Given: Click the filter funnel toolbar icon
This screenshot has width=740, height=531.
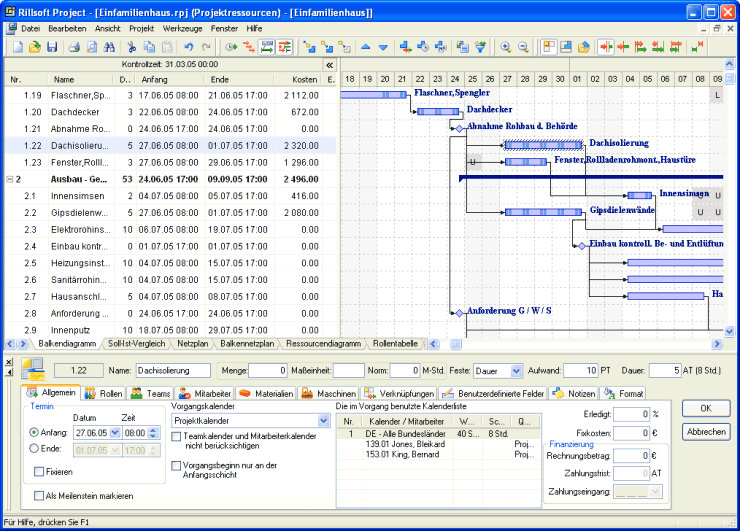Looking at the screenshot, I should point(480,47).
